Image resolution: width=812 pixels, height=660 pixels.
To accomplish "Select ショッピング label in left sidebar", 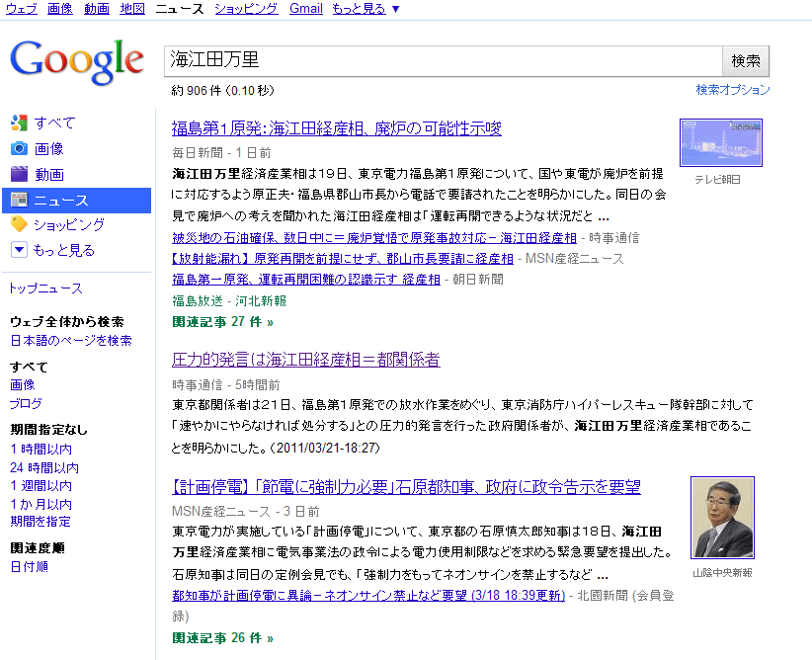I will coord(69,224).
